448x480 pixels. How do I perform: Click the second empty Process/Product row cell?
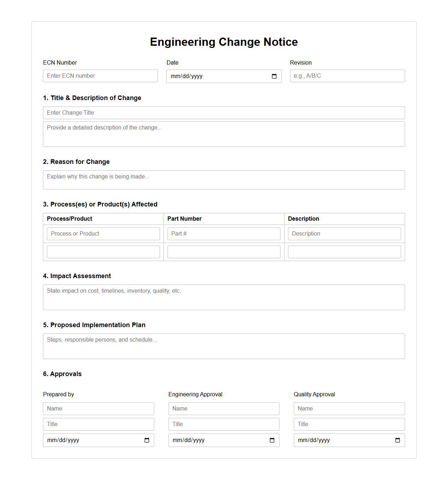103,252
